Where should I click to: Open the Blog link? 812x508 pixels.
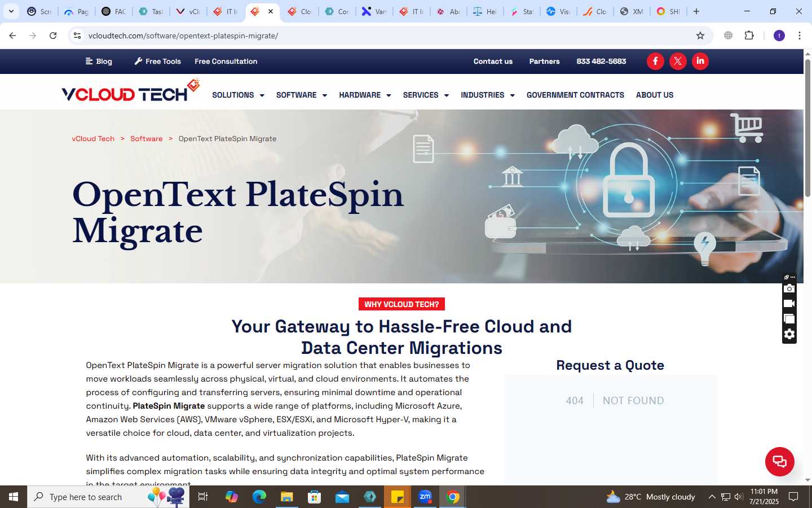click(x=99, y=61)
